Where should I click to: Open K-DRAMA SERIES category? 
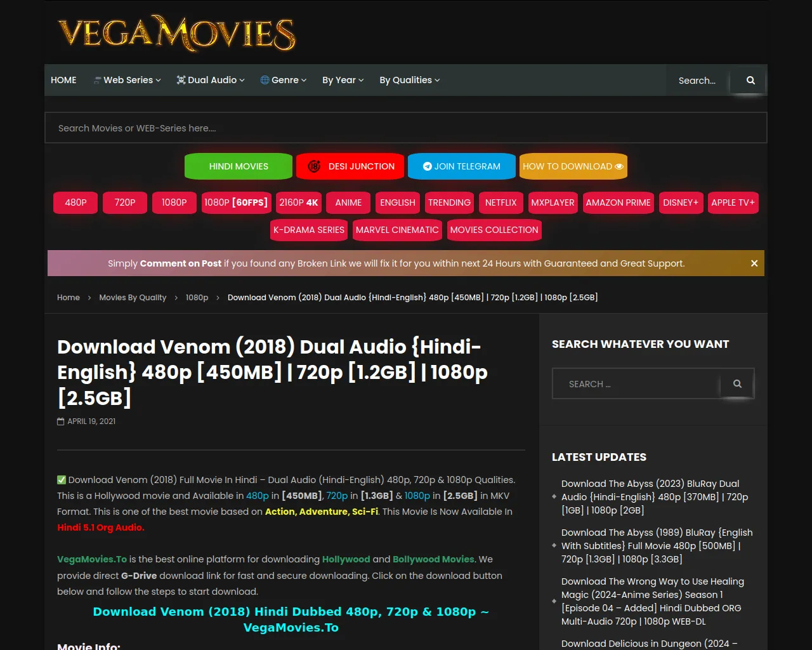(309, 230)
